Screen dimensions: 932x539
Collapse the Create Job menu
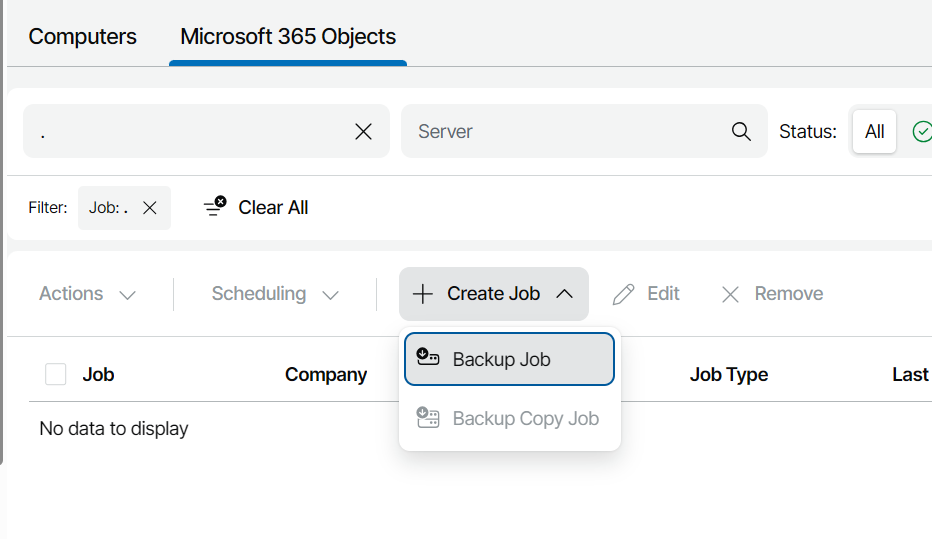[494, 294]
